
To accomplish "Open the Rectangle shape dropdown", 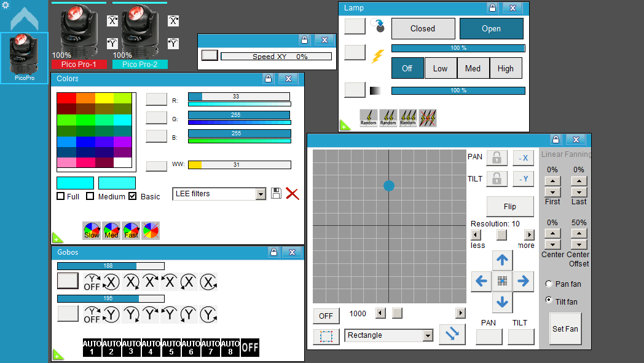I will point(428,335).
